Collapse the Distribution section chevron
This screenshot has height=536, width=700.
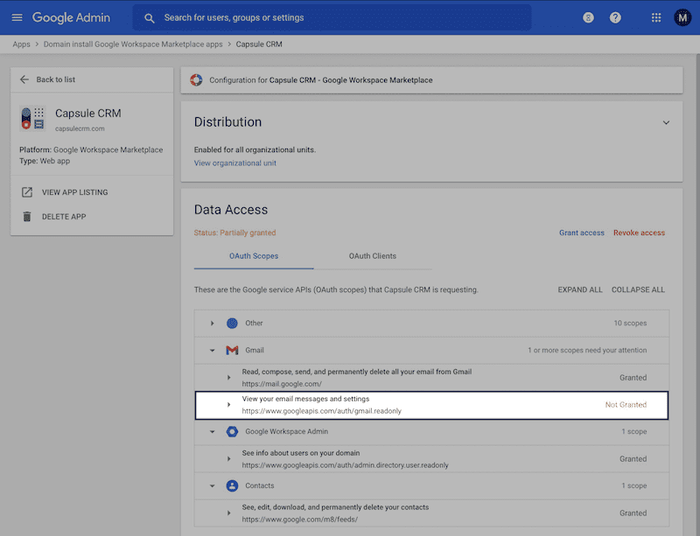666,122
